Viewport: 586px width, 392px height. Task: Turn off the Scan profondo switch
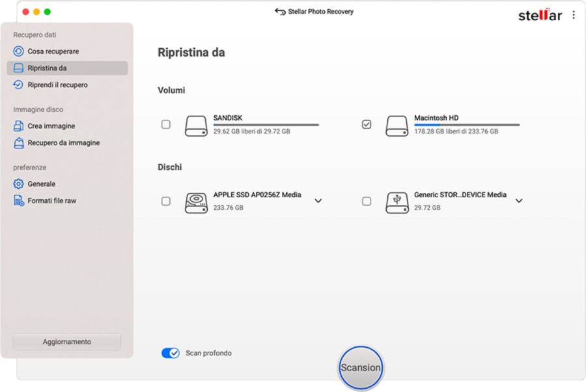[171, 353]
